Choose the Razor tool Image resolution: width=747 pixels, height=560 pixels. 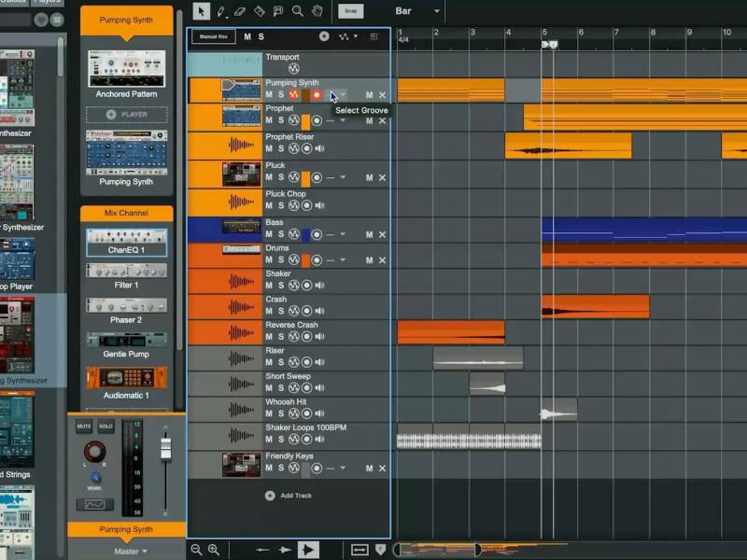pyautogui.click(x=260, y=11)
